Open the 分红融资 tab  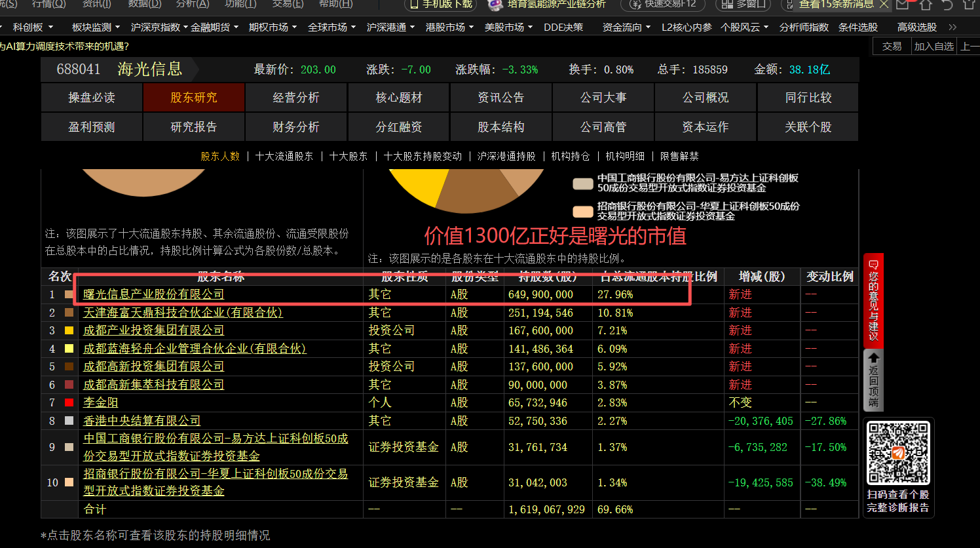399,127
